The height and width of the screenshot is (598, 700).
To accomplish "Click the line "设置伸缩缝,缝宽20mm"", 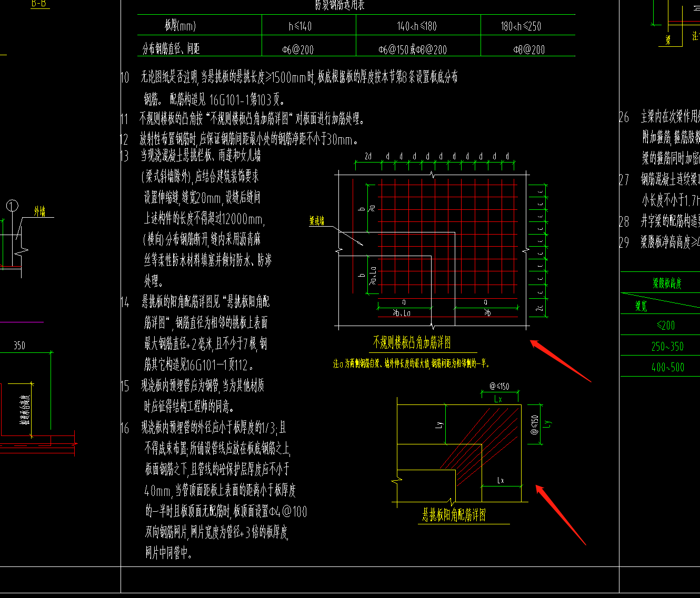I will tap(202, 198).
